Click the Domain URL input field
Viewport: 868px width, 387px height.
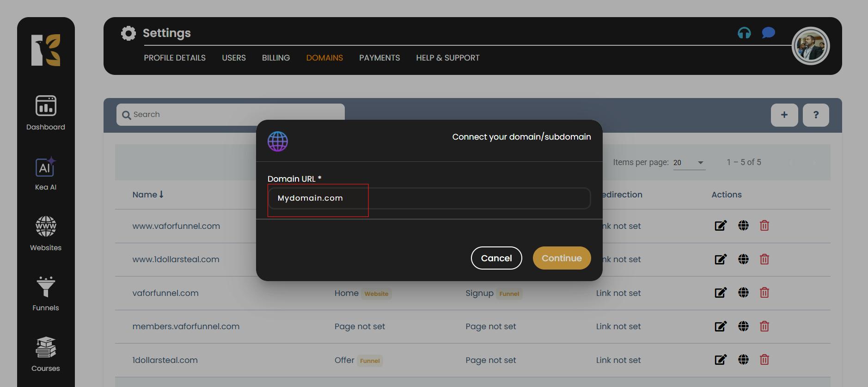(429, 198)
